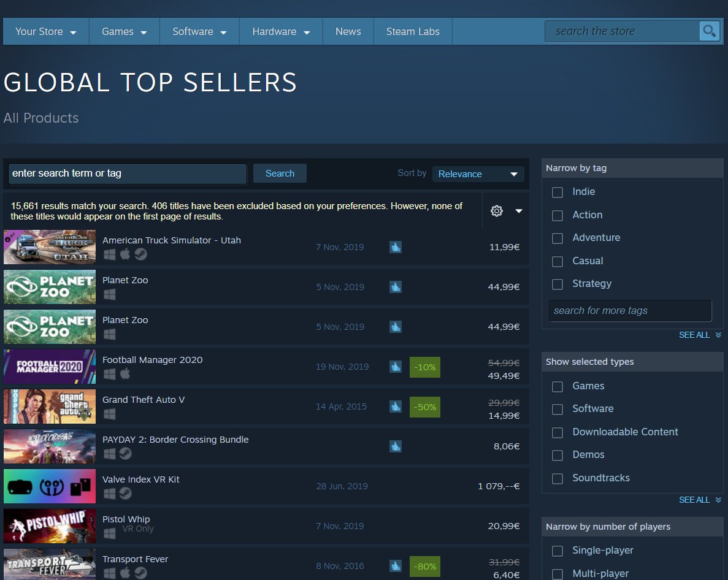Click review icon for PAYDAY 2: Border Crossing Bundle
The width and height of the screenshot is (728, 580).
[396, 446]
